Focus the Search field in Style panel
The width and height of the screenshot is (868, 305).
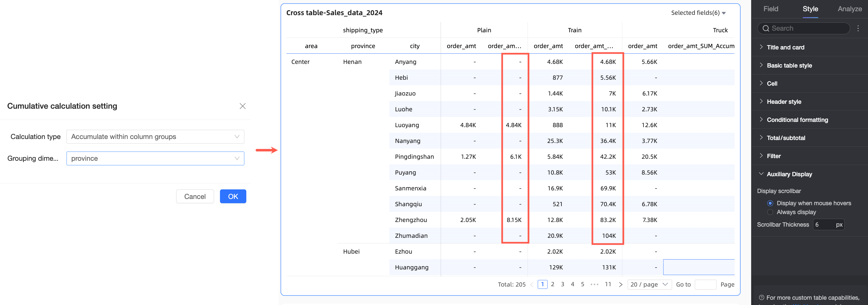point(803,28)
